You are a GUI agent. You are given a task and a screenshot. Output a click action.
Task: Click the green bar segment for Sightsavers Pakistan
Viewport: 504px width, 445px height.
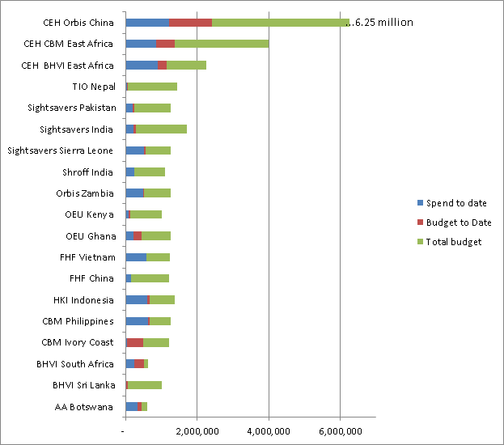(x=152, y=108)
